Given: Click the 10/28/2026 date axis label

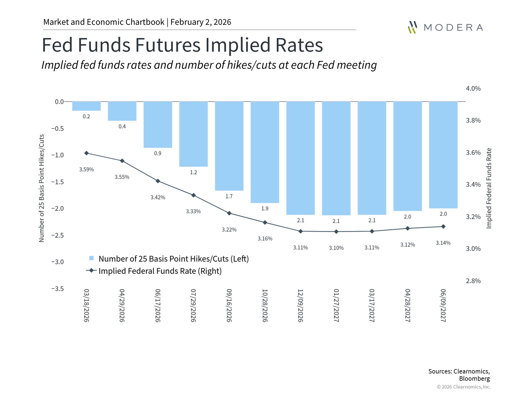Looking at the screenshot, I should tap(265, 305).
